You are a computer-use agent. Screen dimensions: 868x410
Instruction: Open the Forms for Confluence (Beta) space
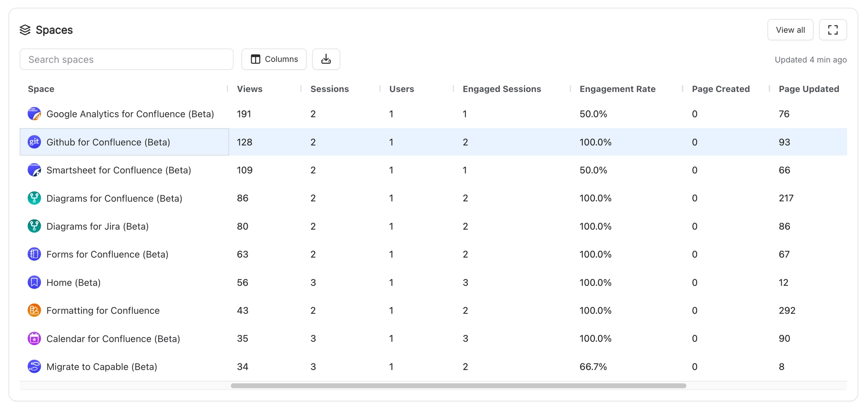[x=107, y=254]
